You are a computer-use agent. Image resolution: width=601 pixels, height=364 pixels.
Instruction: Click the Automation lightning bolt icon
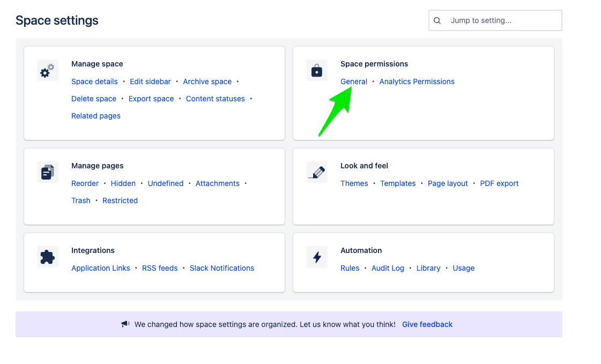[x=317, y=257]
